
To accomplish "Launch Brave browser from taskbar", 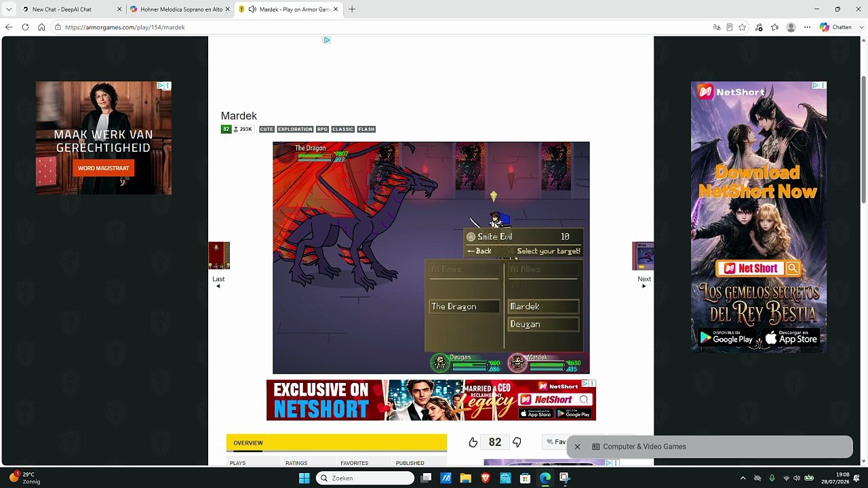I will pyautogui.click(x=485, y=478).
